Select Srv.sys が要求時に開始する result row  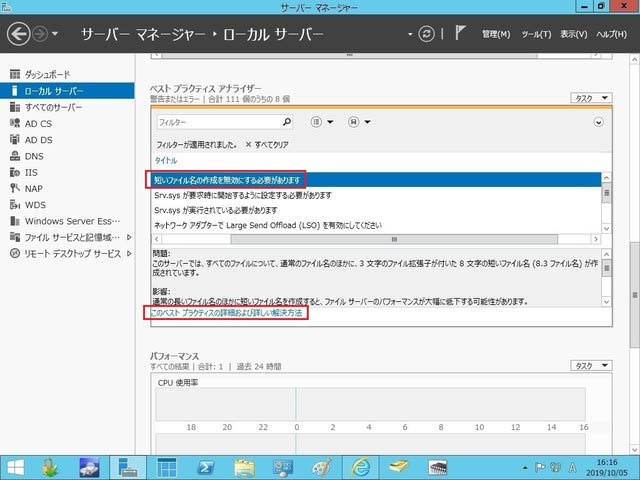click(x=376, y=195)
